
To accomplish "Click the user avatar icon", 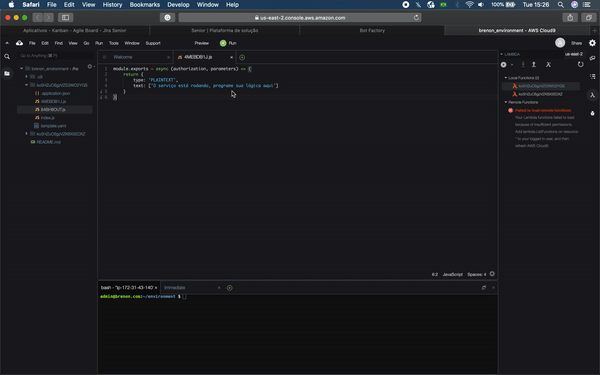I will pos(560,43).
